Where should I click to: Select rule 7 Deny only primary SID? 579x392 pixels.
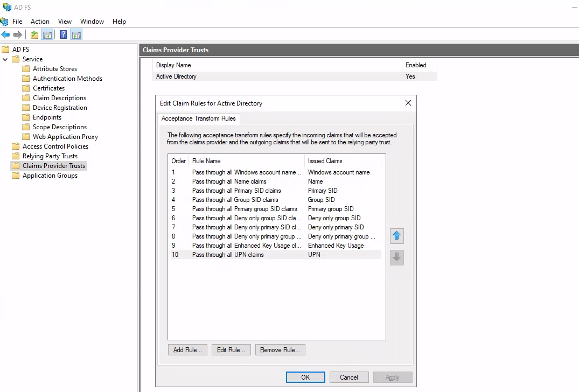coord(275,227)
